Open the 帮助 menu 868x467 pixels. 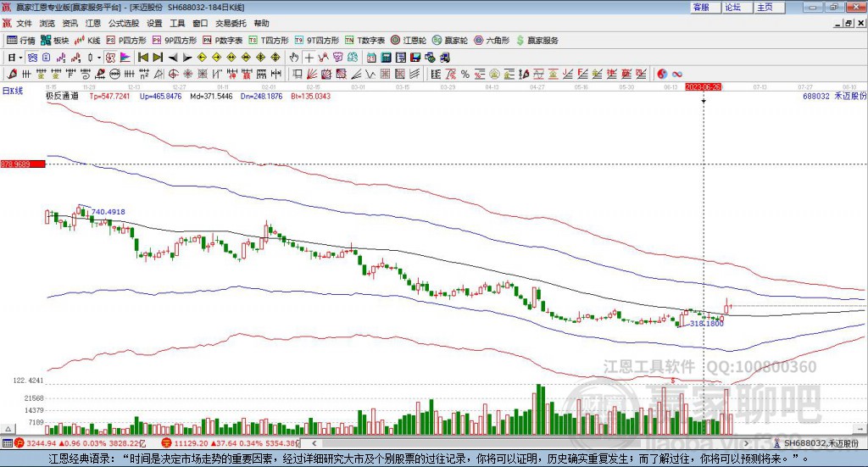point(261,23)
